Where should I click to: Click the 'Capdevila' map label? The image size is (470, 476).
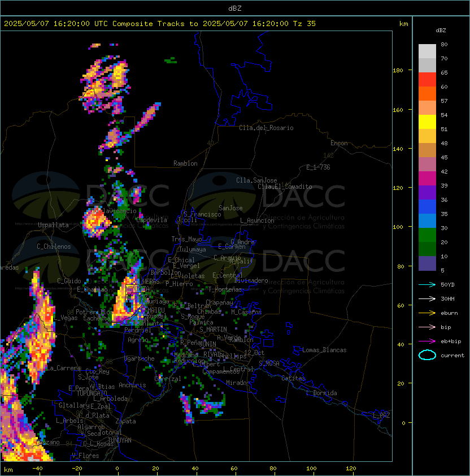(151, 220)
